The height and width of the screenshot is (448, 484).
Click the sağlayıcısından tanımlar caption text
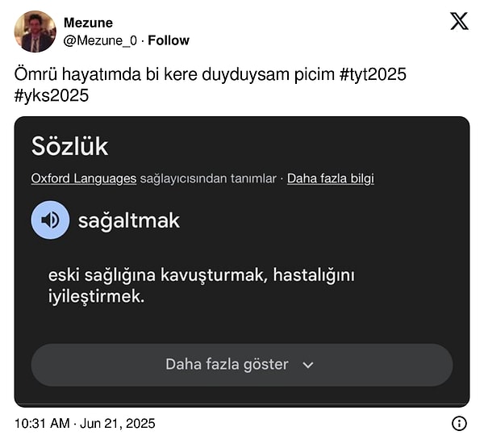207,178
